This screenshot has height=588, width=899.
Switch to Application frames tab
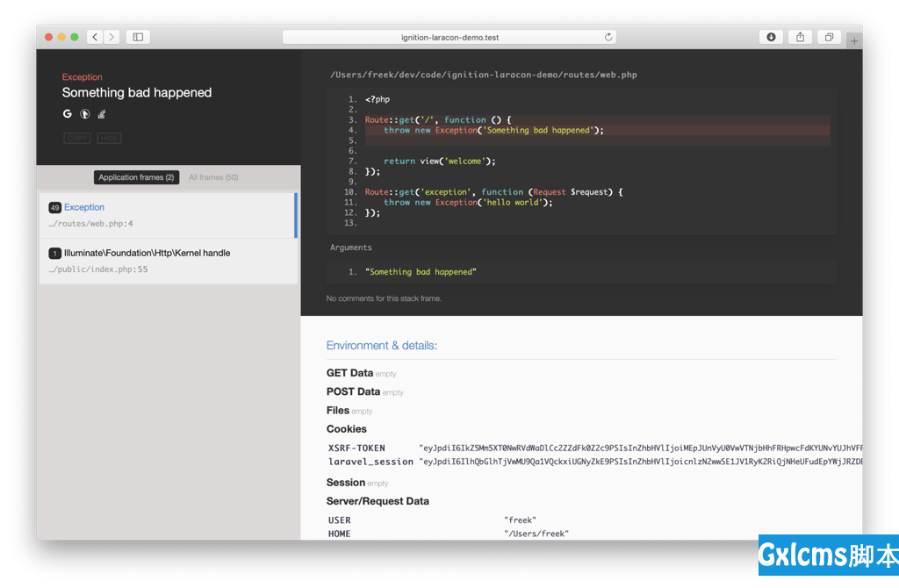(136, 177)
